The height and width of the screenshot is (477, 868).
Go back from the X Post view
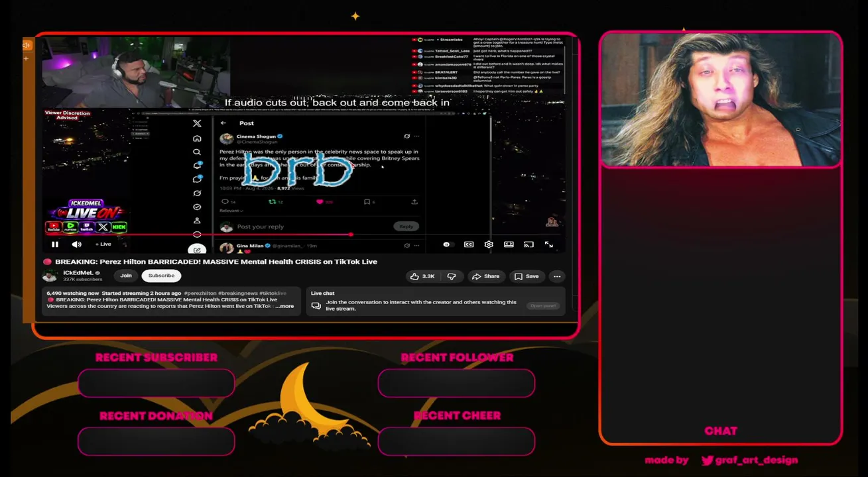[223, 123]
